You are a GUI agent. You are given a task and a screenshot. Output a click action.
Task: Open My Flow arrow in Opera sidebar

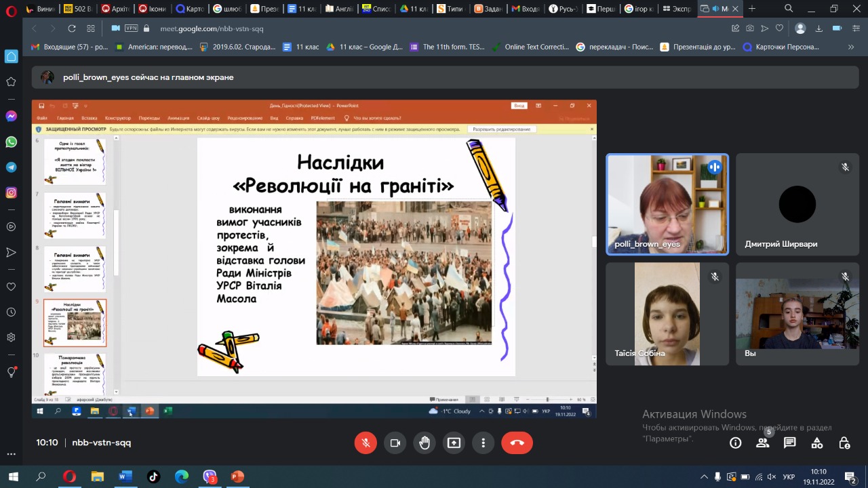pyautogui.click(x=11, y=253)
